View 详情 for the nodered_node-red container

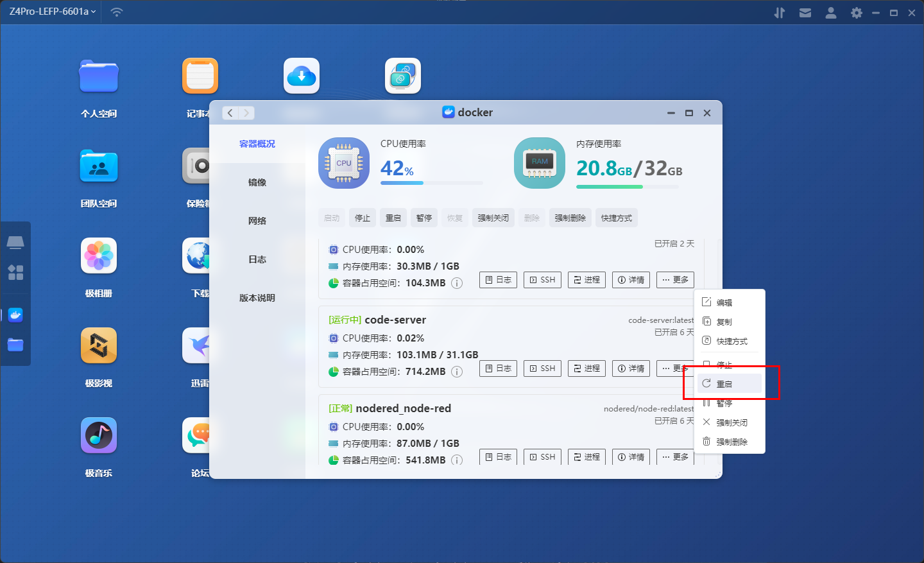coord(631,457)
